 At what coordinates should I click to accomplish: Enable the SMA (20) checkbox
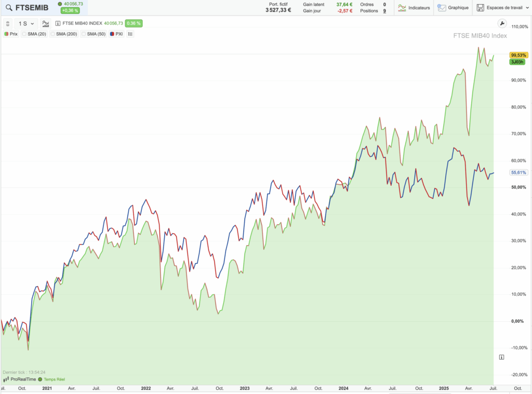(24, 34)
